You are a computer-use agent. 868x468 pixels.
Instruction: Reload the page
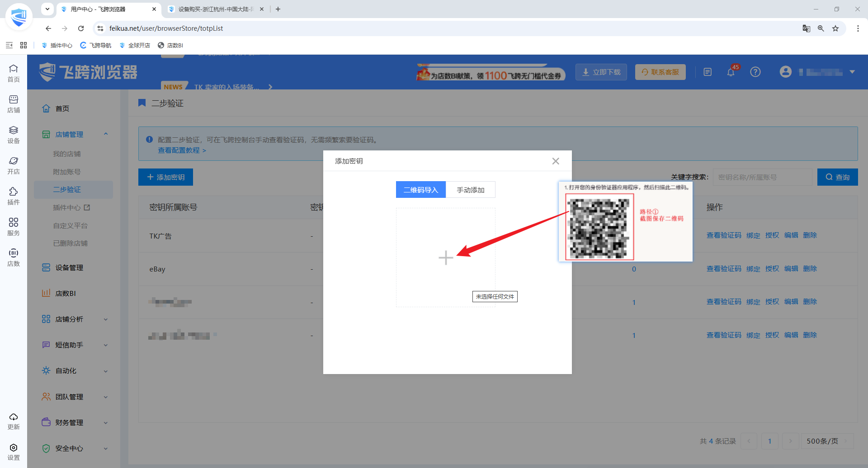coord(81,28)
